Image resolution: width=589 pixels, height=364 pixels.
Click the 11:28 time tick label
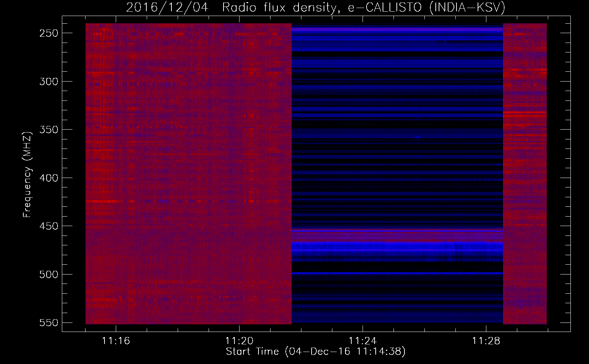pos(486,341)
